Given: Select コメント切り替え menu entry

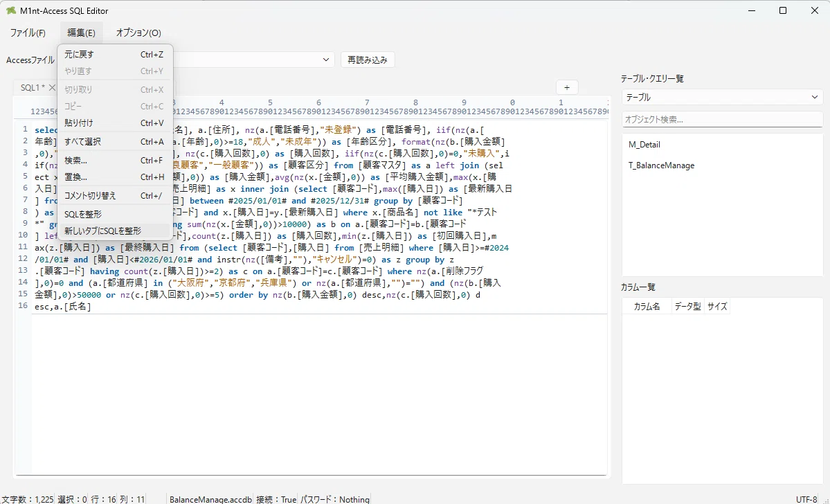Looking at the screenshot, I should [x=115, y=196].
